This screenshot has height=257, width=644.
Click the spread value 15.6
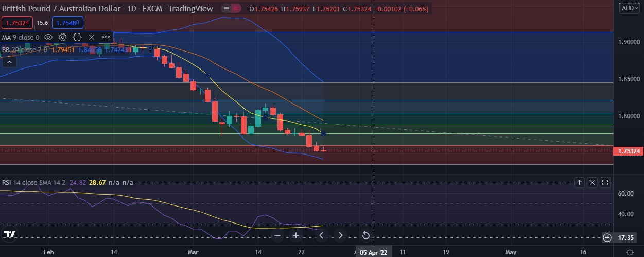click(x=43, y=23)
